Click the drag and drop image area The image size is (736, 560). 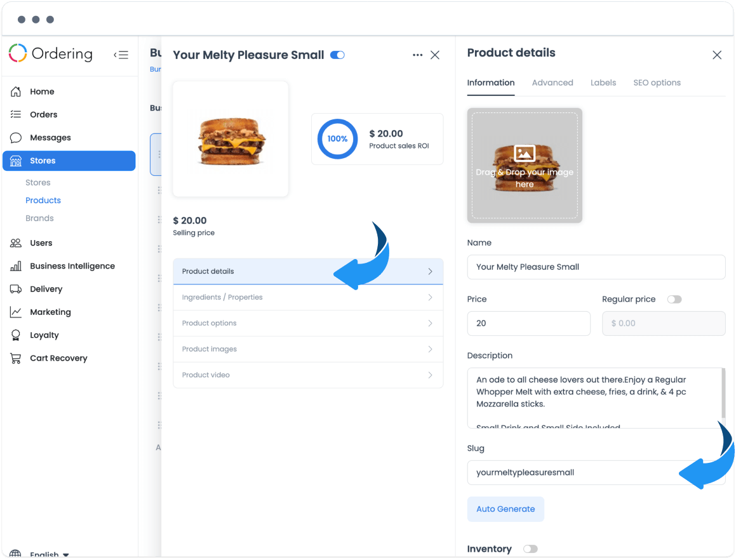525,165
